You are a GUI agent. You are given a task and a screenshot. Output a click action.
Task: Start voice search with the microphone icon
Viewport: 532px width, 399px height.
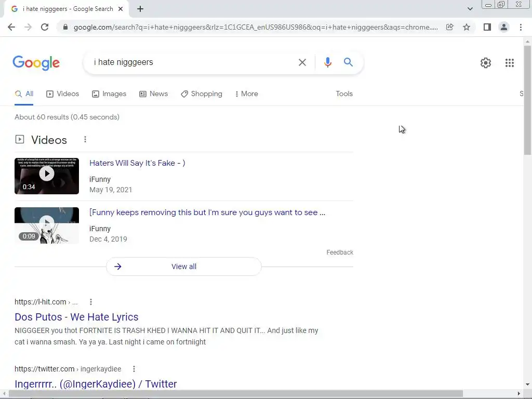coord(327,62)
